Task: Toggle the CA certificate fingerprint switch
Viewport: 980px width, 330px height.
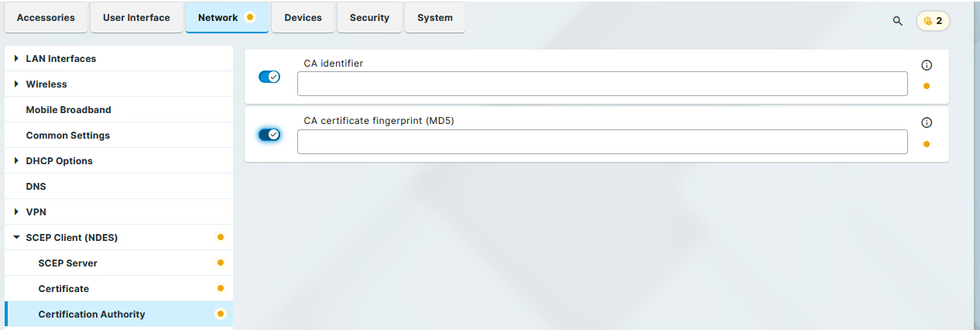Action: (269, 135)
